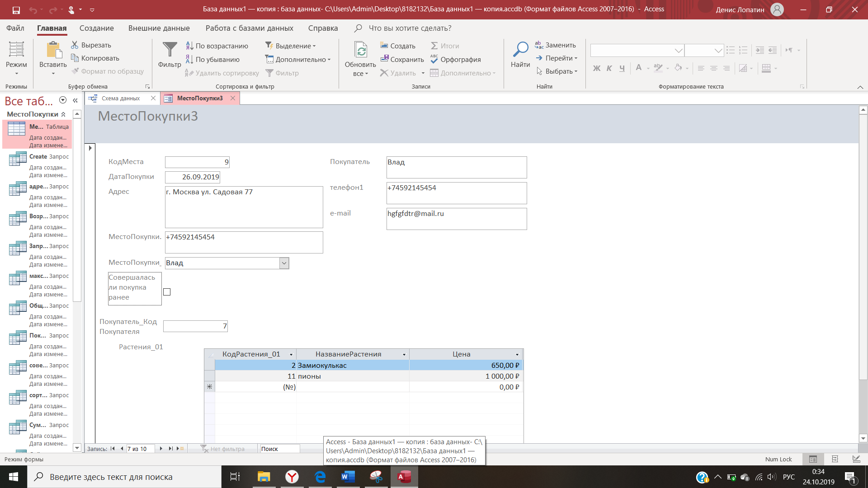Toggle Italic К formatting button
This screenshot has height=488, width=868.
pos(609,68)
